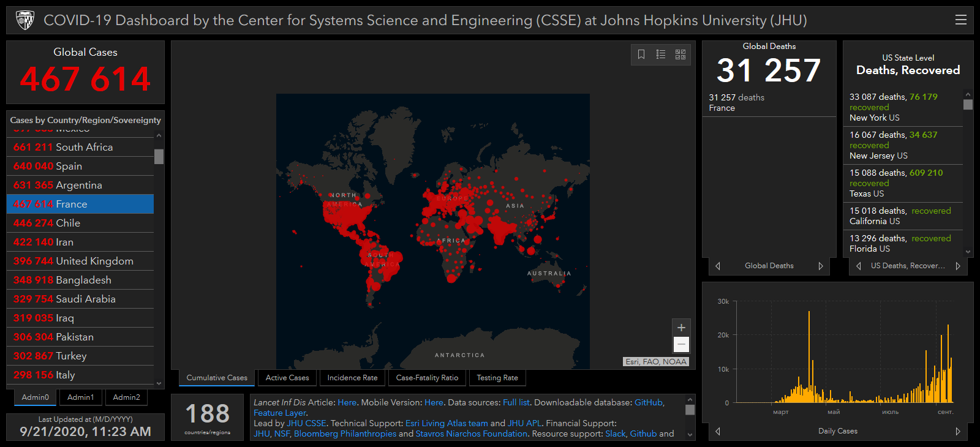This screenshot has height=447, width=980.
Task: Go to previous Daily Cases chart arrow
Action: click(x=718, y=431)
